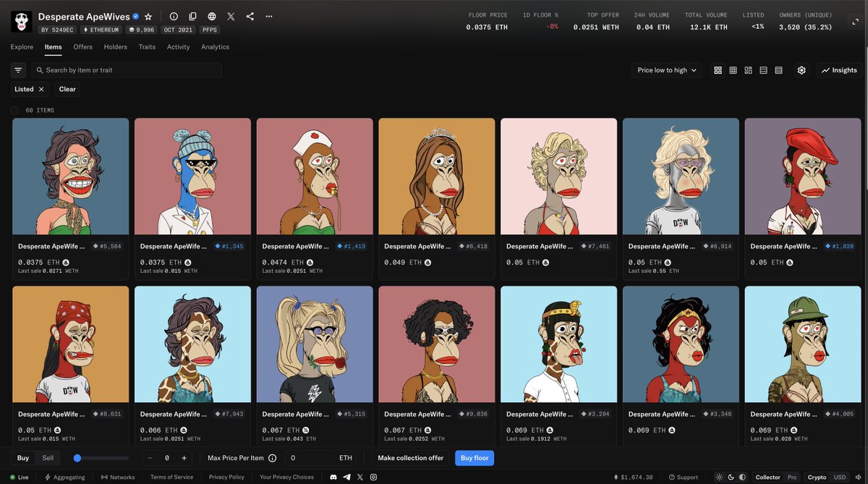Display prices in USD

coord(839,477)
